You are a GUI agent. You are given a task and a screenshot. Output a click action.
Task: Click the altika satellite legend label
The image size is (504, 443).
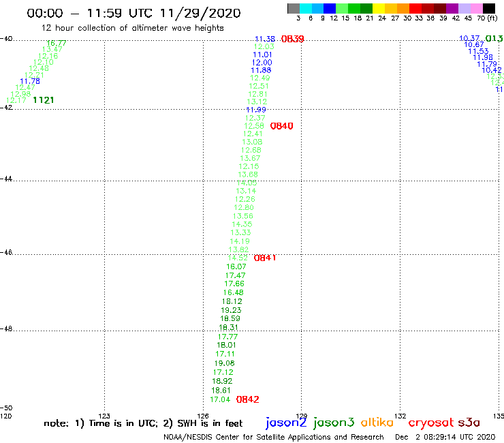(377, 423)
